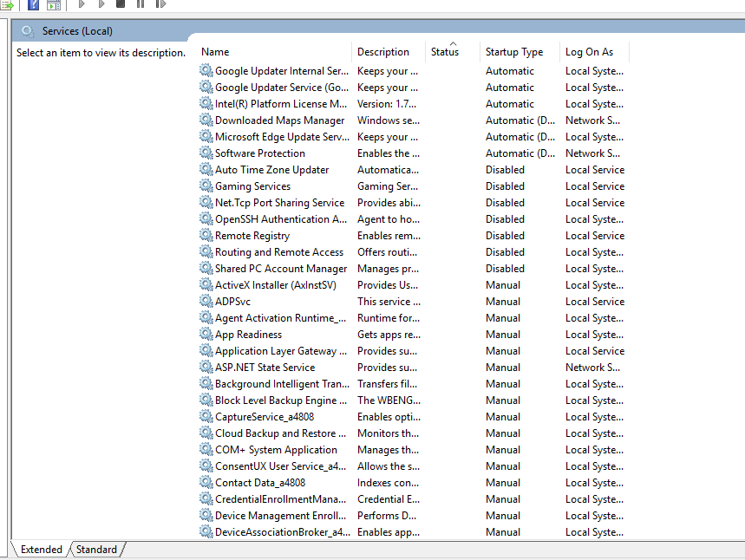Click gear icon beside CaptureService_a4808
The width and height of the screenshot is (745, 560).
(x=206, y=417)
